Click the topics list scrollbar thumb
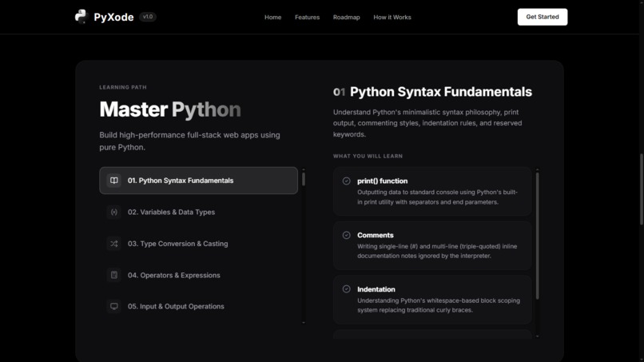 (537, 236)
